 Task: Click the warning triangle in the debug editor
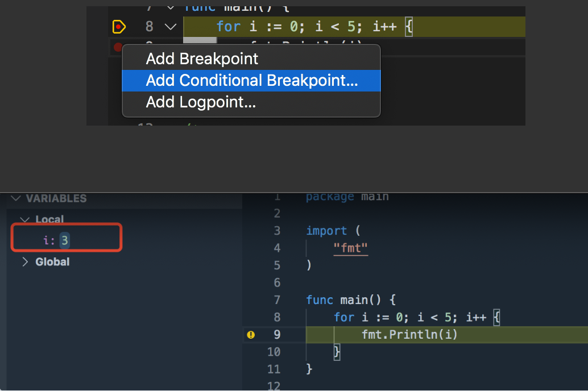pyautogui.click(x=251, y=335)
